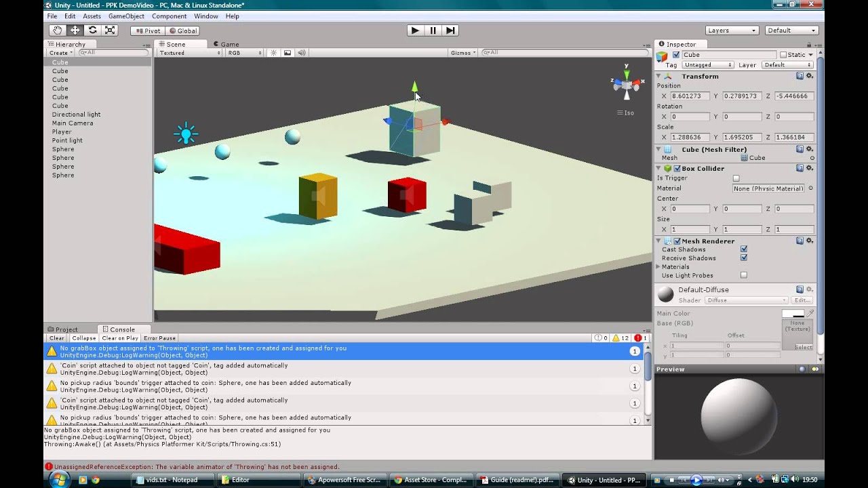868x488 pixels.
Task: Open the Assets menu
Action: click(x=92, y=16)
